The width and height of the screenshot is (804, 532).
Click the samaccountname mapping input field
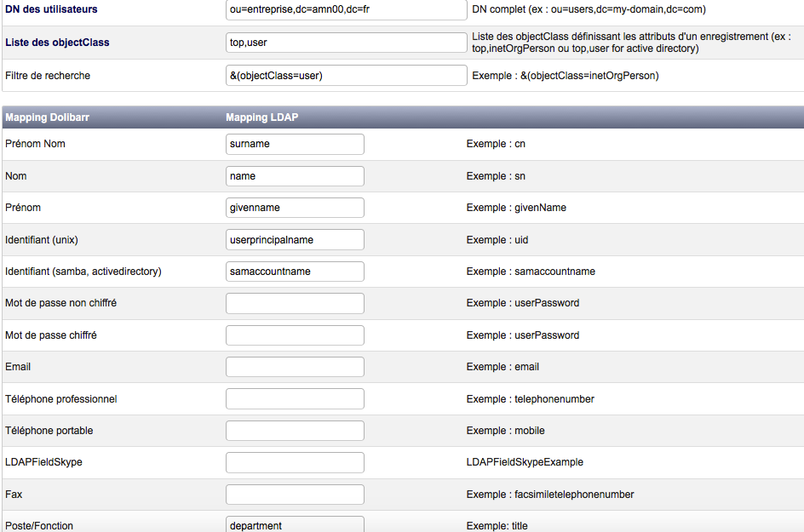295,272
